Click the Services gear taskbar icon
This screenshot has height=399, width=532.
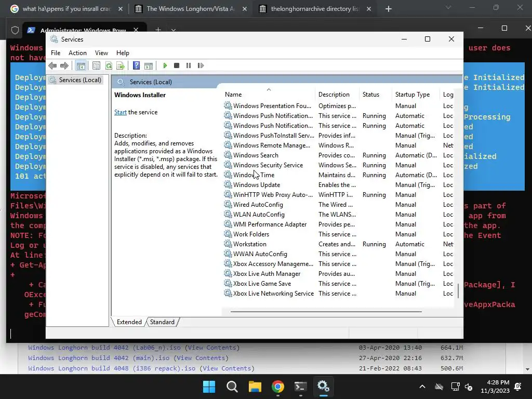323,387
